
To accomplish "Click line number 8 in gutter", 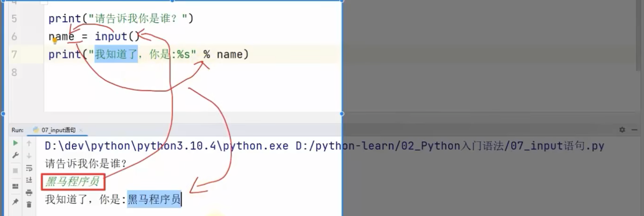I will click(14, 72).
